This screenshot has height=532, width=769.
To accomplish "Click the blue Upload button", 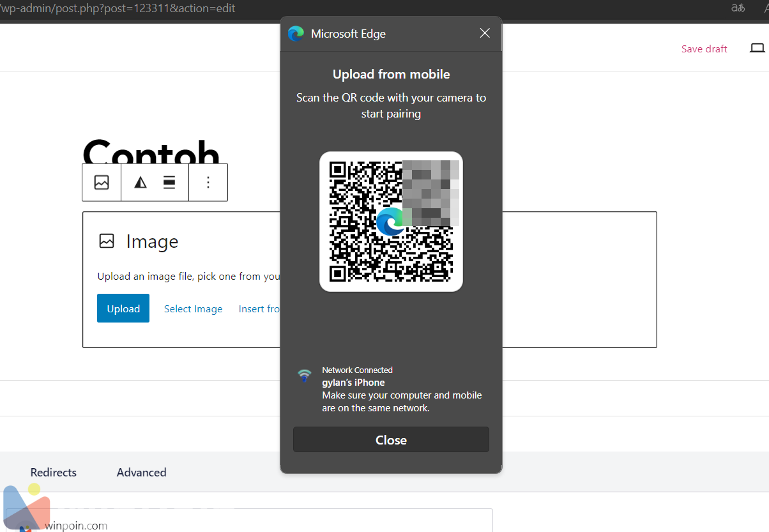I will [123, 308].
